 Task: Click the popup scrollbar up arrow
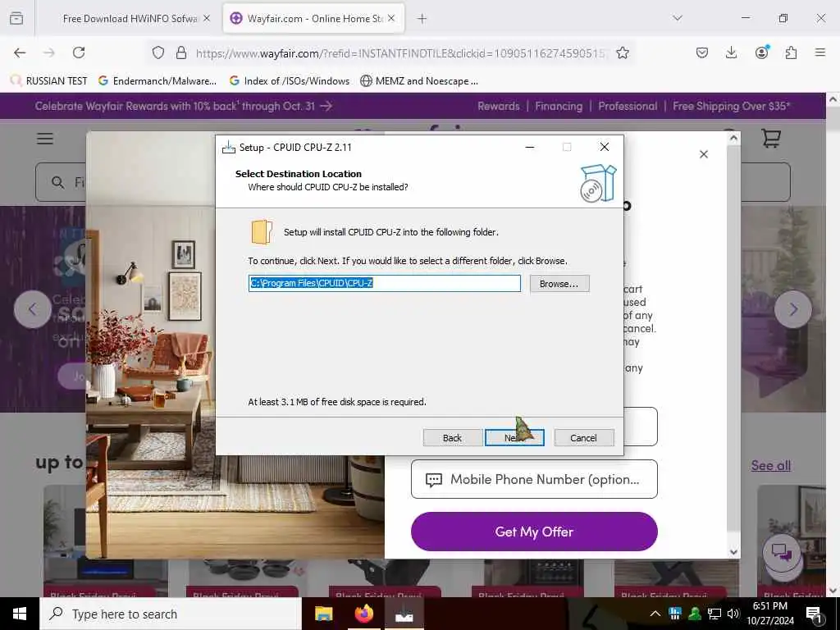[733, 138]
